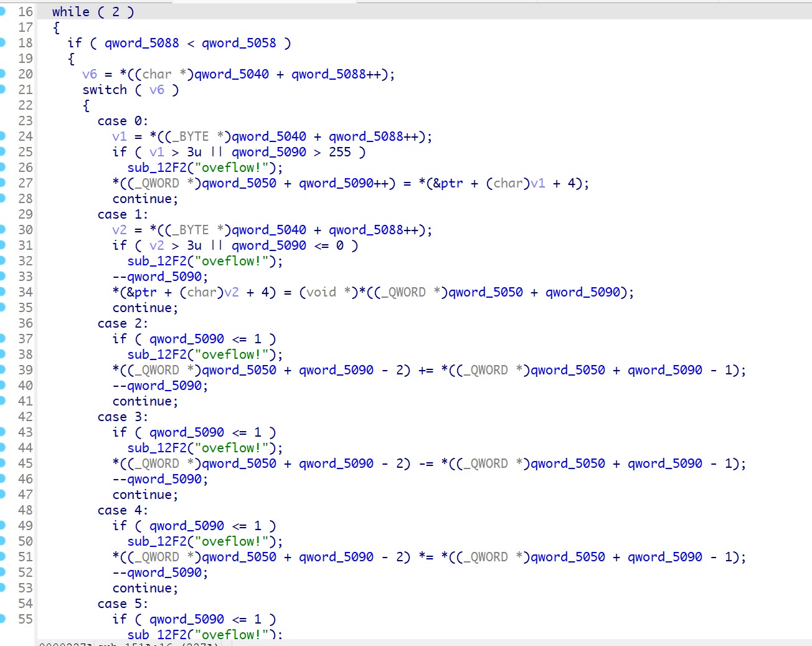Click the blue marker beside line 39

coord(2,369)
